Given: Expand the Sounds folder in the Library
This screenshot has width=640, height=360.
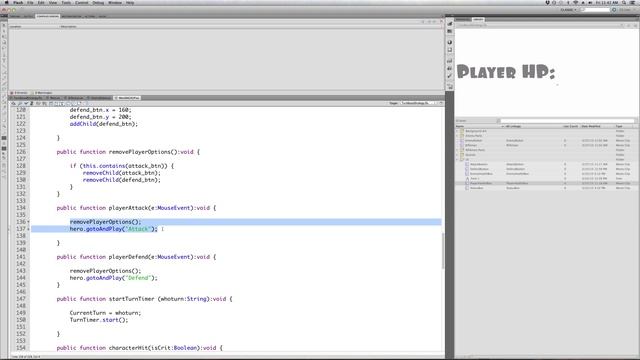Looking at the screenshot, I should point(457,155).
